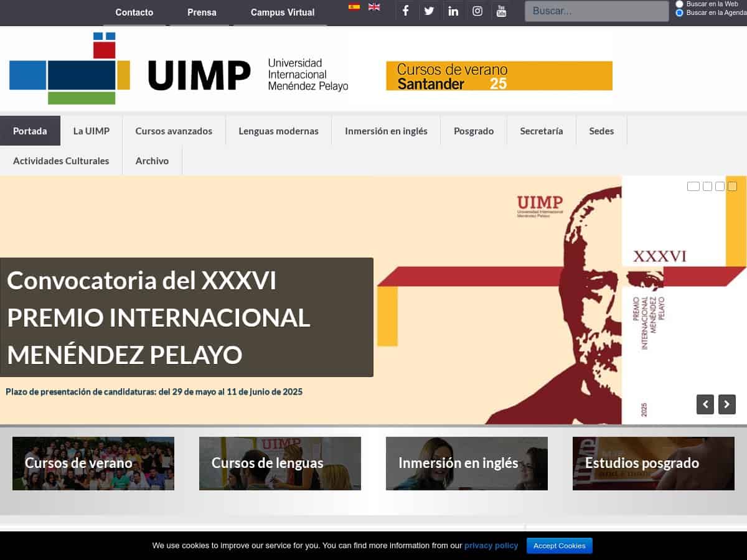Select the Portada menu tab
The height and width of the screenshot is (560, 747).
(30, 131)
